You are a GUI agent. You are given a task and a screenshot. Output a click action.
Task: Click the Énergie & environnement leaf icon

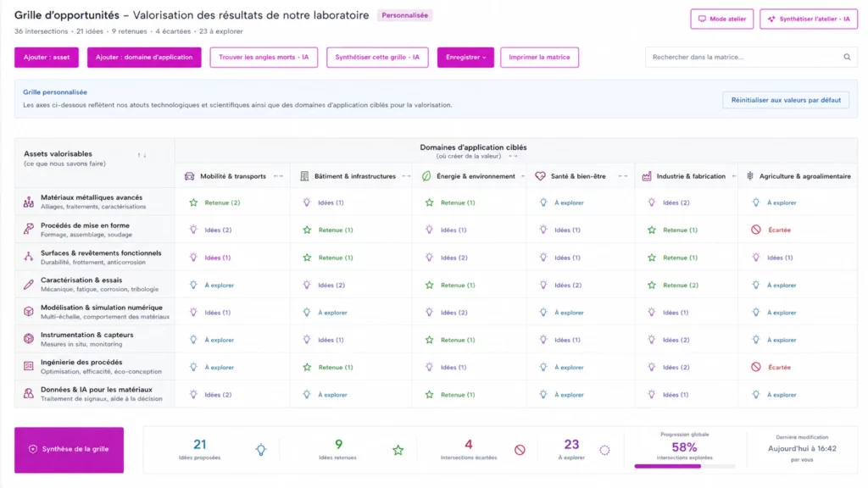[x=426, y=176]
